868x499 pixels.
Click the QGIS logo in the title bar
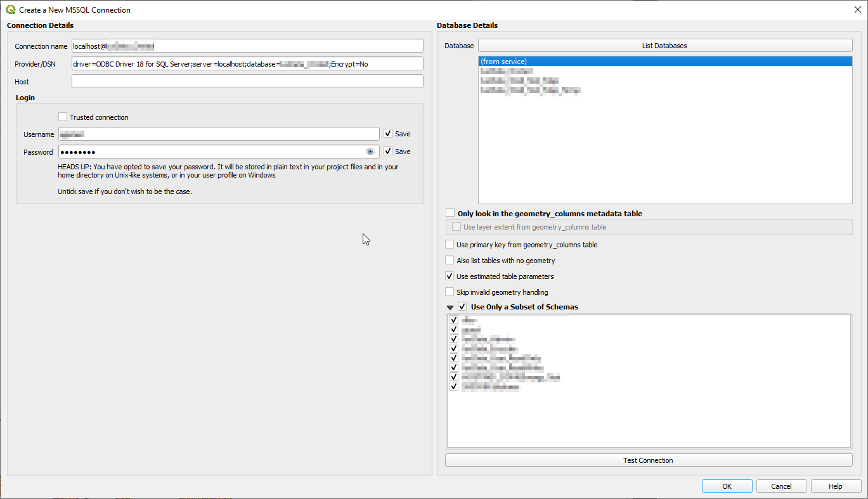point(9,10)
